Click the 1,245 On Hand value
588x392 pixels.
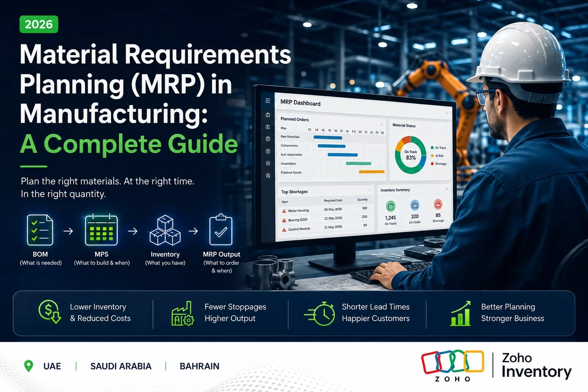pos(390,218)
